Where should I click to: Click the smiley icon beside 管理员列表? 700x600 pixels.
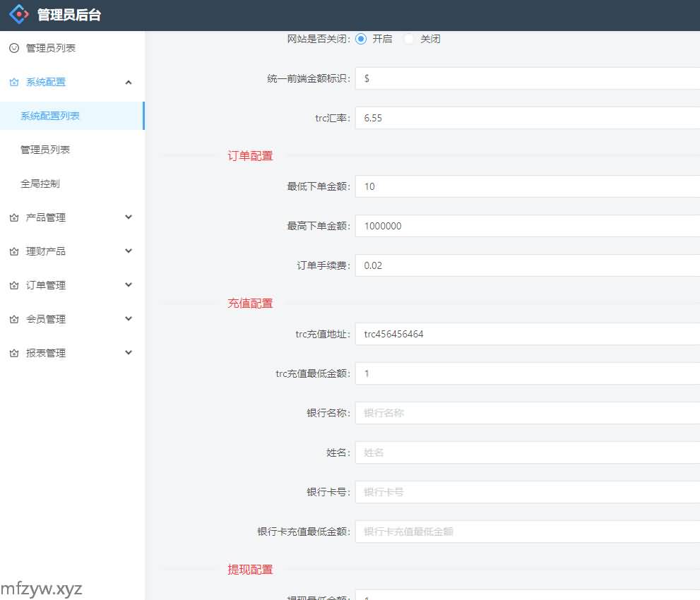pos(13,48)
